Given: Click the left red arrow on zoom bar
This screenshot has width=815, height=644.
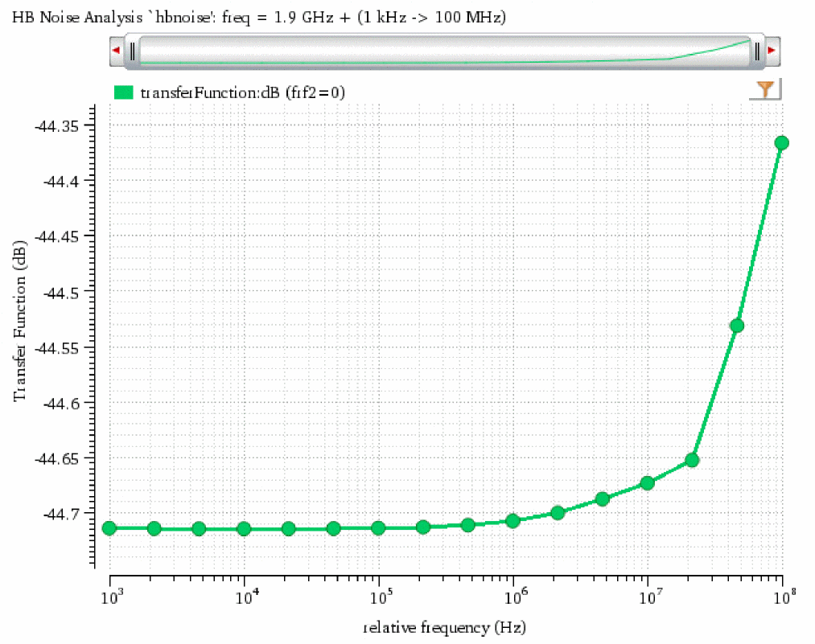Looking at the screenshot, I should point(117,51).
